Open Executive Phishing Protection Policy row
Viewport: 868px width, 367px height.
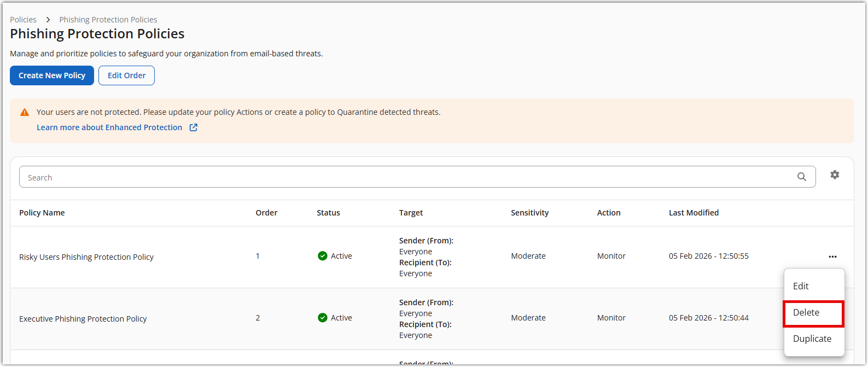point(83,319)
